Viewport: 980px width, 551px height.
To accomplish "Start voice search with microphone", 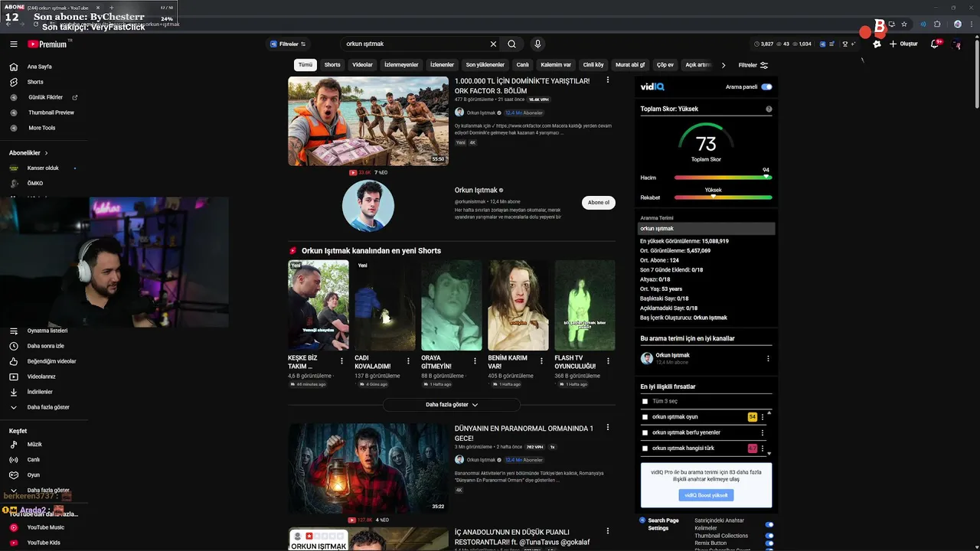I will point(537,44).
